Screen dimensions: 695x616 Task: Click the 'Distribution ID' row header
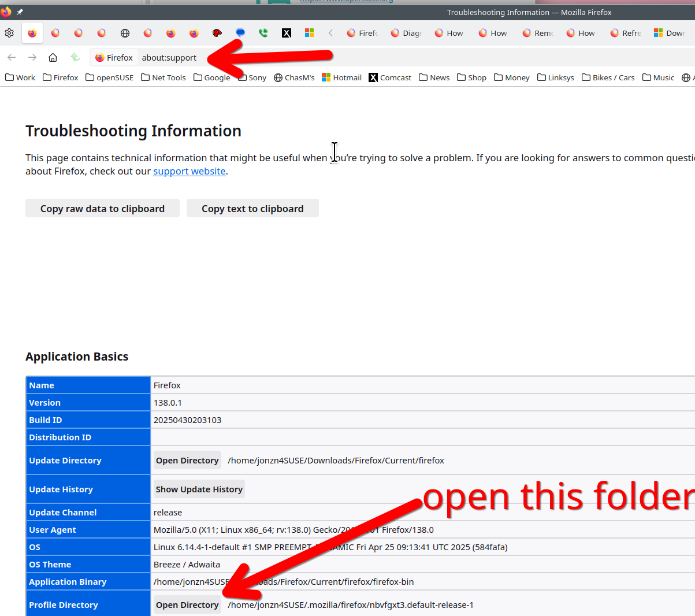pos(88,437)
